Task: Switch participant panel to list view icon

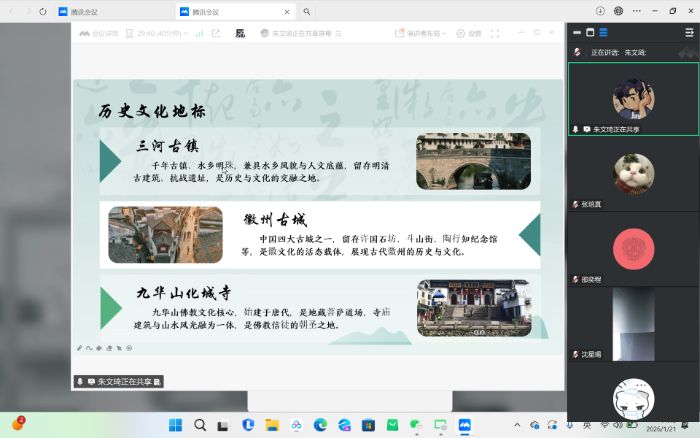Action: tap(603, 32)
